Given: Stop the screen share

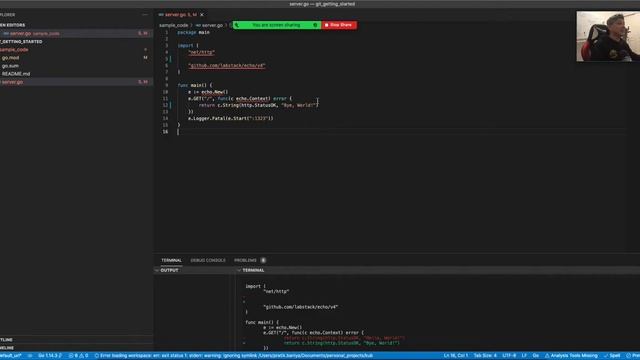Looking at the screenshot, I should (x=339, y=25).
